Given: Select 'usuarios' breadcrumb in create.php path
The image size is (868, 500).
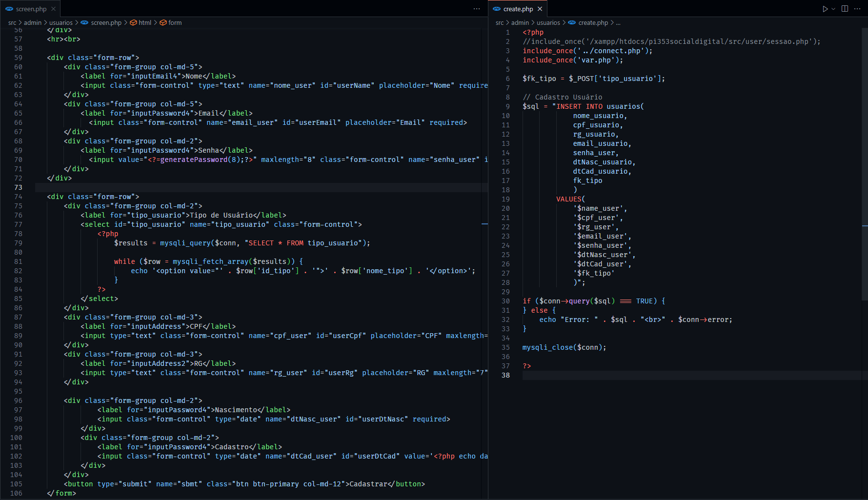Looking at the screenshot, I should pyautogui.click(x=548, y=22).
